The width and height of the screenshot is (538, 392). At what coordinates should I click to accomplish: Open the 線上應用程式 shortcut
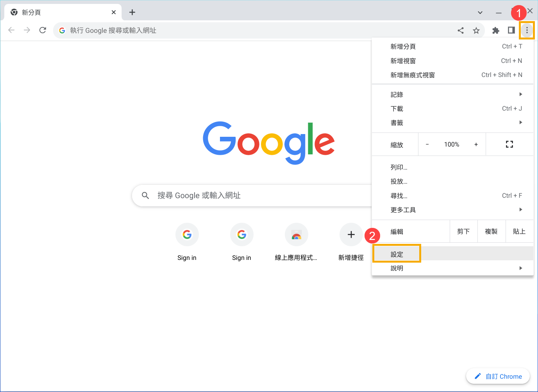[x=296, y=242]
